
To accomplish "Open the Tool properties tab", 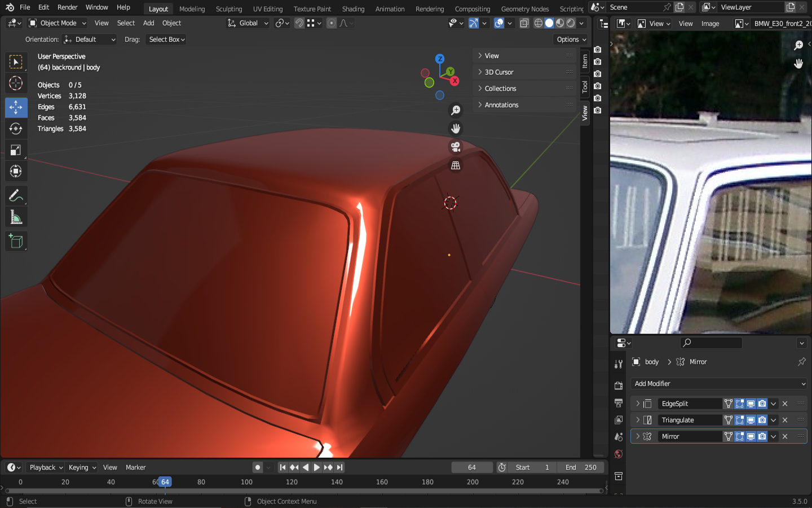I will click(619, 364).
